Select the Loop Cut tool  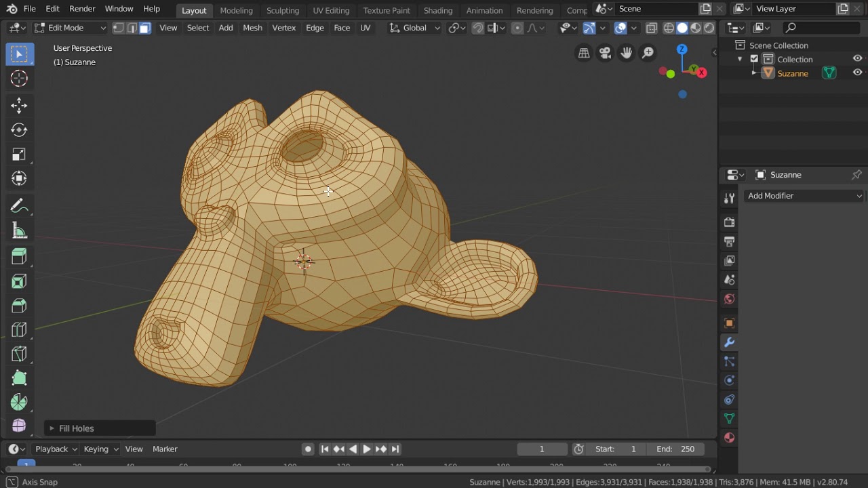point(19,330)
